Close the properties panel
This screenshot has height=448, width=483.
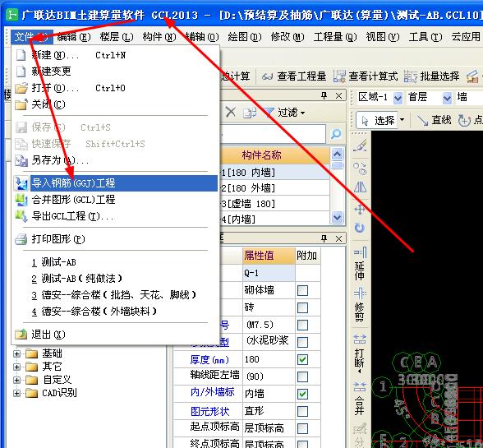[x=338, y=238]
